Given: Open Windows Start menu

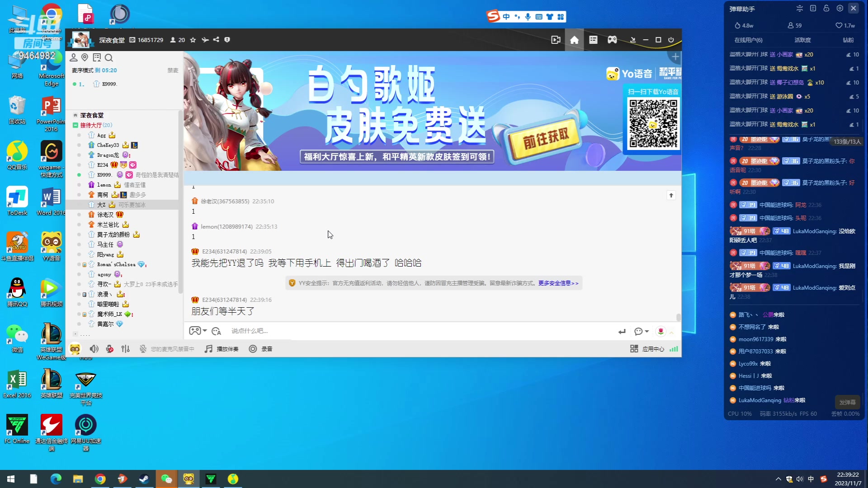Looking at the screenshot, I should (x=11, y=479).
